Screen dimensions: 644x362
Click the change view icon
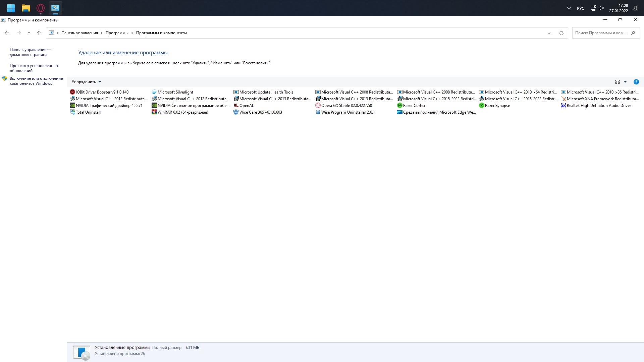618,82
